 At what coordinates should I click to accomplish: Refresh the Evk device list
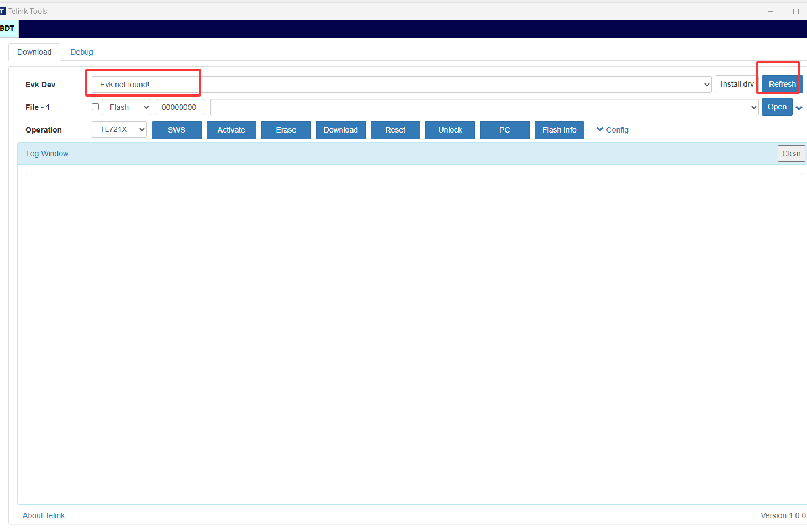tap(782, 84)
